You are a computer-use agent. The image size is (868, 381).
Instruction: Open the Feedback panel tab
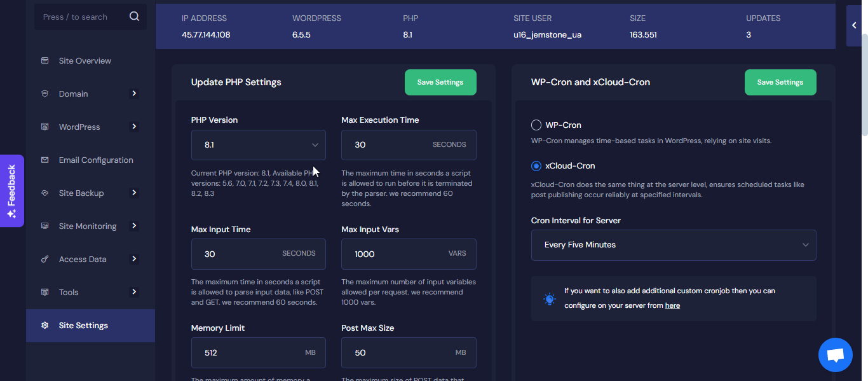click(x=11, y=191)
